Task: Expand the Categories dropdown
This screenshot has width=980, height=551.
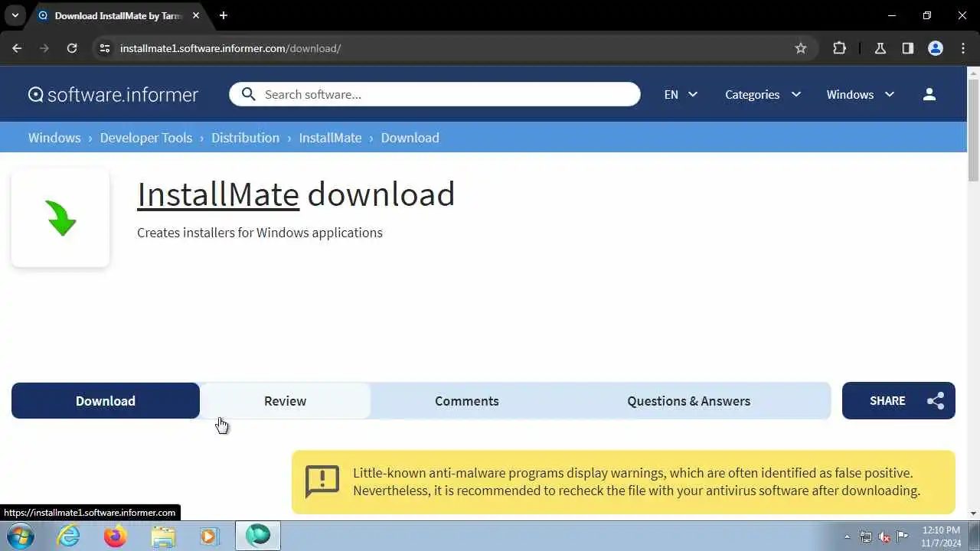Action: (x=763, y=94)
